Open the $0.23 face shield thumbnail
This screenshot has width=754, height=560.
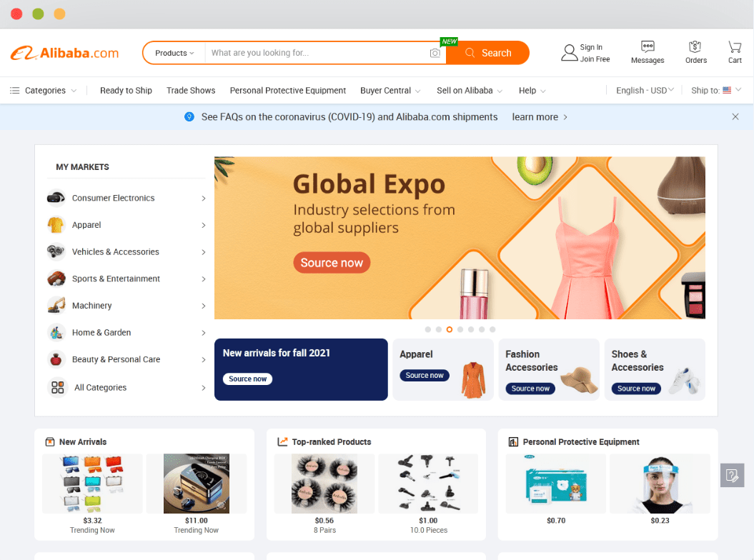[x=660, y=484]
